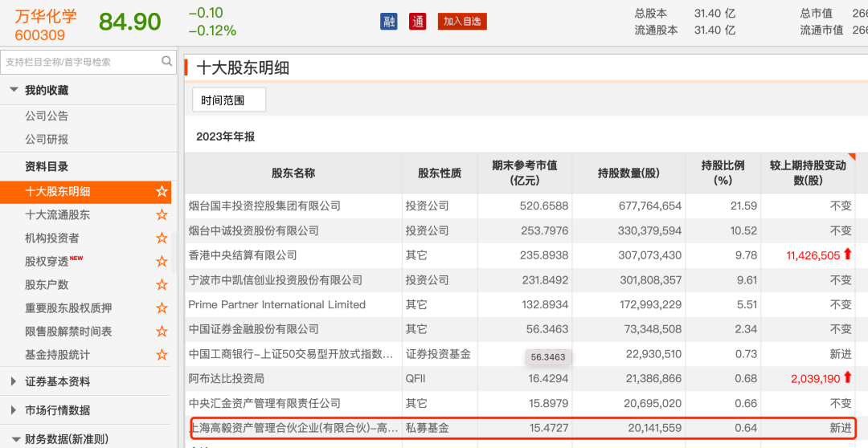Click market value 520.6588
868x448 pixels.
[x=544, y=206]
